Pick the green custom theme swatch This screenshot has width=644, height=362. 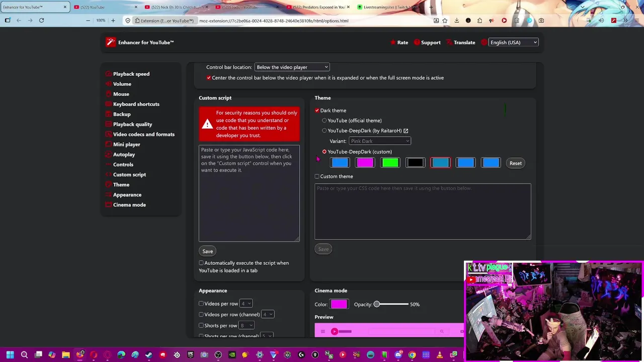(x=390, y=163)
